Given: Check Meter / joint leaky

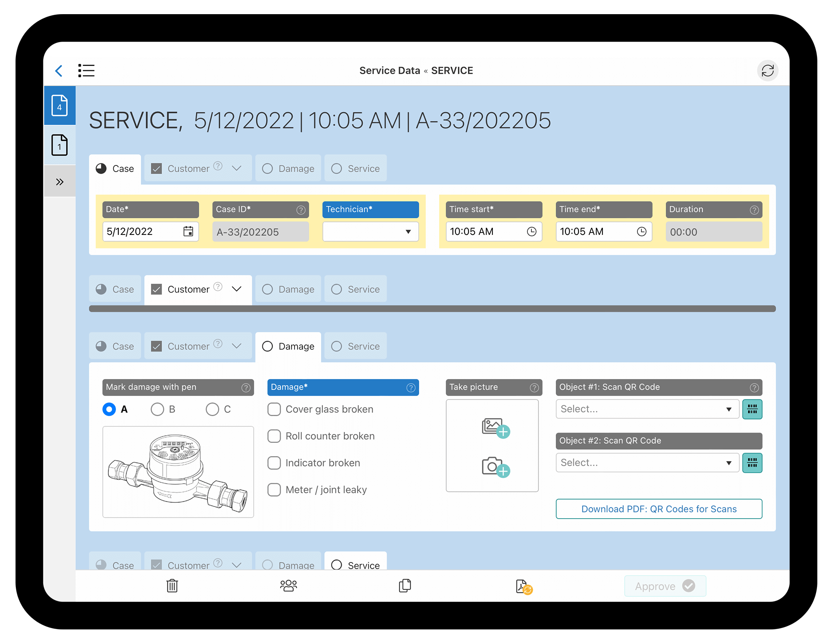Looking at the screenshot, I should pos(274,490).
